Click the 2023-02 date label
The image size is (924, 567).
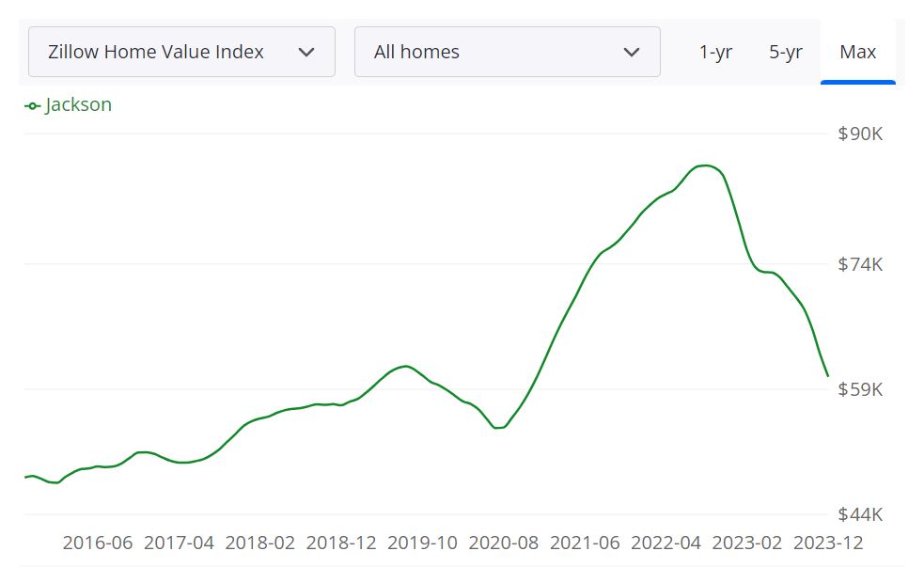747,543
